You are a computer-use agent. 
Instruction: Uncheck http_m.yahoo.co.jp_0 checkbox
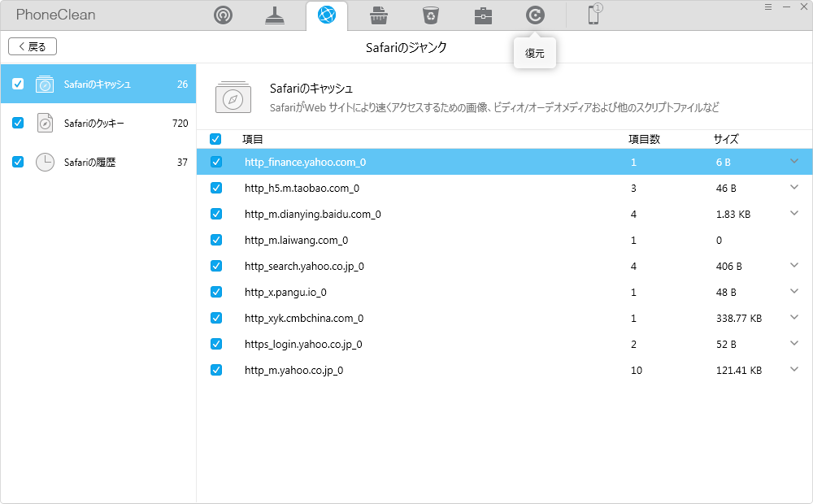click(216, 370)
